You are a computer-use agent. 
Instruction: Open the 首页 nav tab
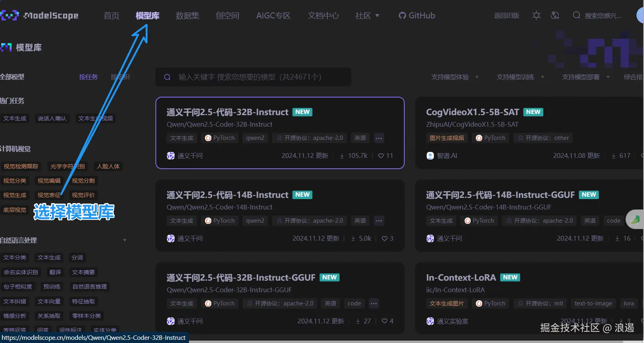111,16
